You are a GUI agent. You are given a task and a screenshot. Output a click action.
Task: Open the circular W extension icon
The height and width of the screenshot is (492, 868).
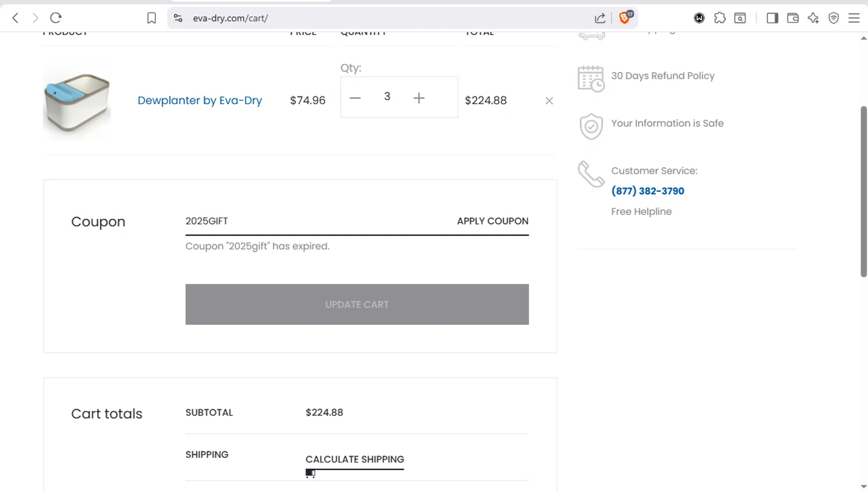(x=699, y=18)
